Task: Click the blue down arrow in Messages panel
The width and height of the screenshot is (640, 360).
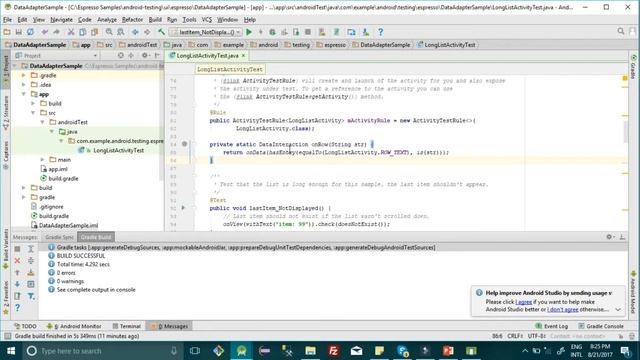Action: coord(17,284)
